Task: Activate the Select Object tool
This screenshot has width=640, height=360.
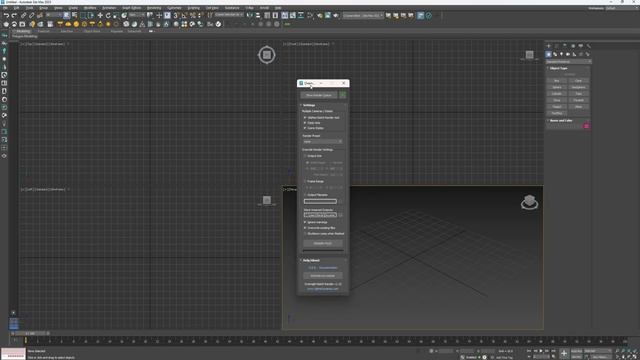Action: pyautogui.click(x=67, y=16)
